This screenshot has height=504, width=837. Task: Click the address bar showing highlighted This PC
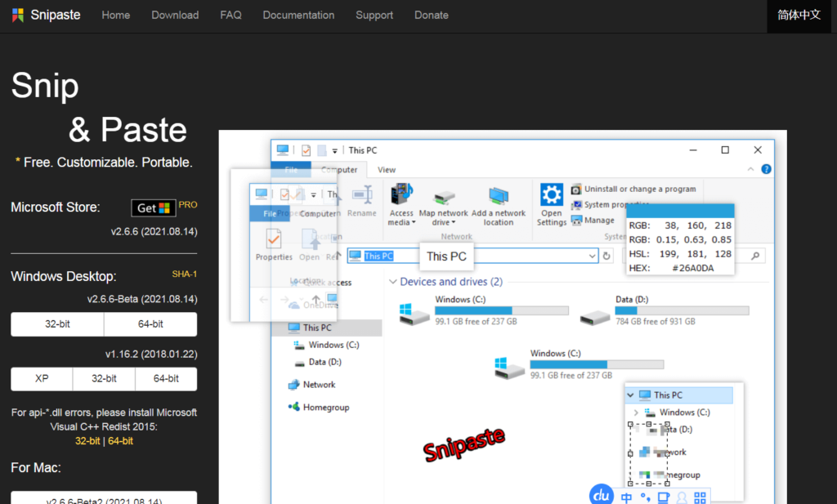tap(472, 256)
